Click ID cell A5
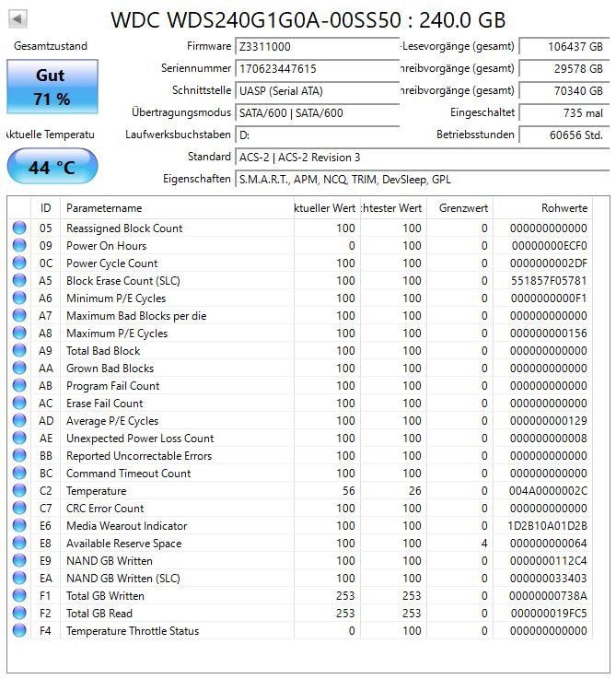The height and width of the screenshot is (679, 616). point(45,281)
